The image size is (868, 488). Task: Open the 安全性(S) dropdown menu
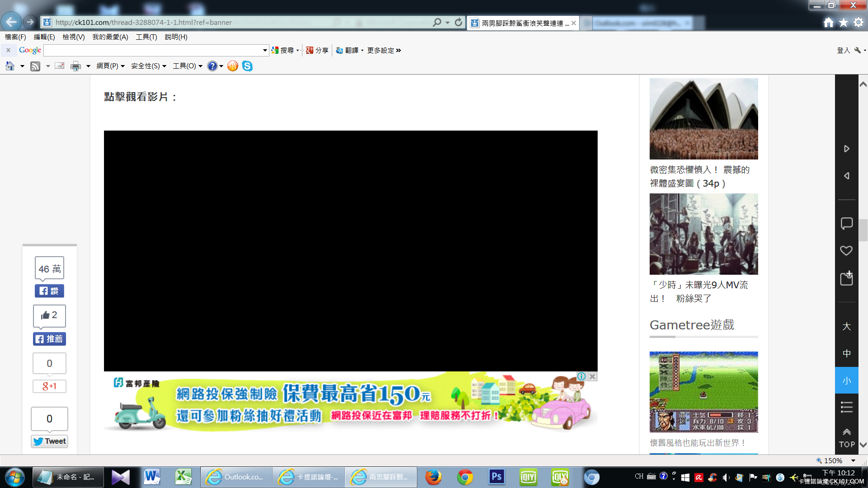(149, 66)
